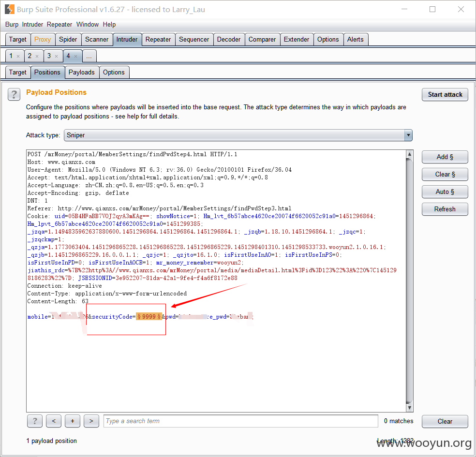Click the '0 matches' search result label
Image resolution: width=476 pixels, height=457 pixels.
point(399,421)
